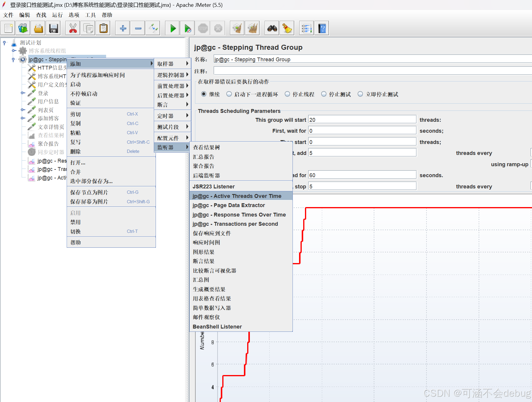Select 查看结果树 listener entry

pos(241,147)
